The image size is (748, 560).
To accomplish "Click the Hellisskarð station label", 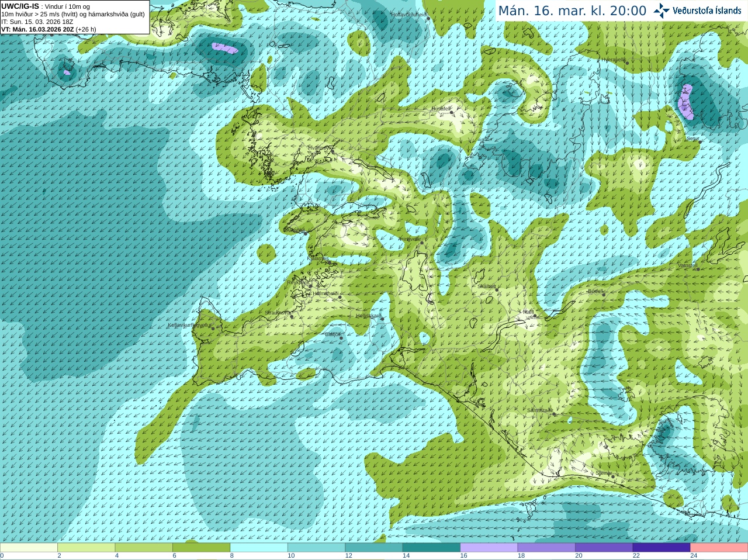I will [x=368, y=316].
